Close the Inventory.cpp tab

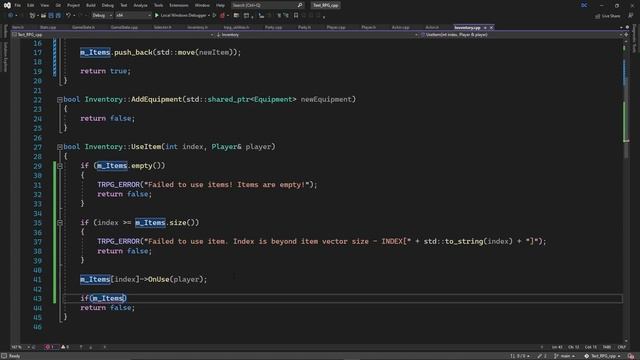(491, 27)
